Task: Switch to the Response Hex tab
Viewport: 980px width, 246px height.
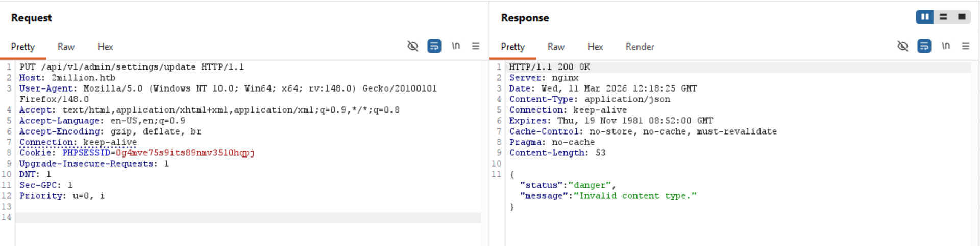Action: [x=595, y=47]
